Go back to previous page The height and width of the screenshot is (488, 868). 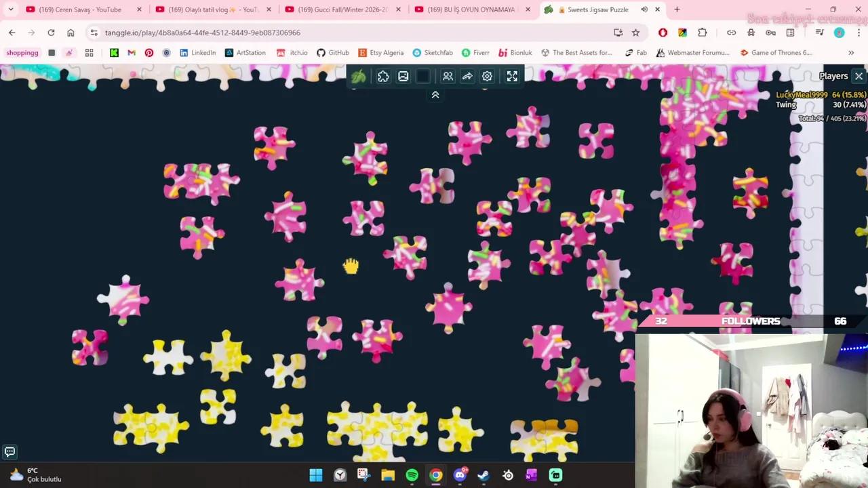[12, 33]
